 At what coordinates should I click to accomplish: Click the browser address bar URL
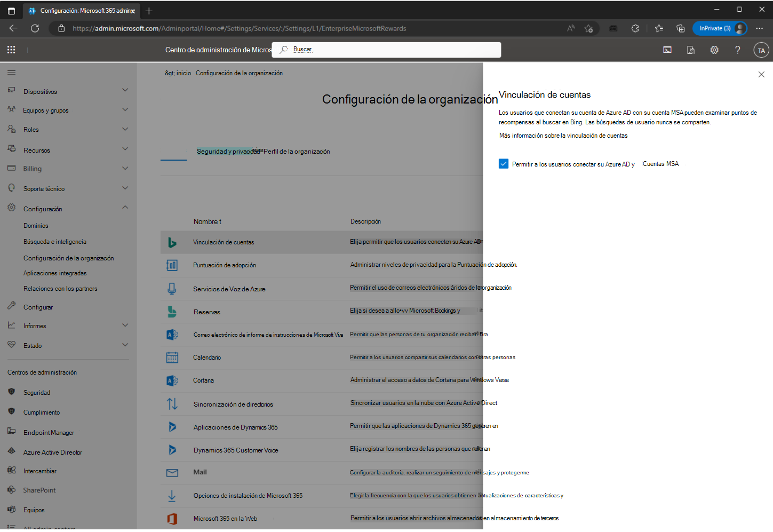[240, 28]
